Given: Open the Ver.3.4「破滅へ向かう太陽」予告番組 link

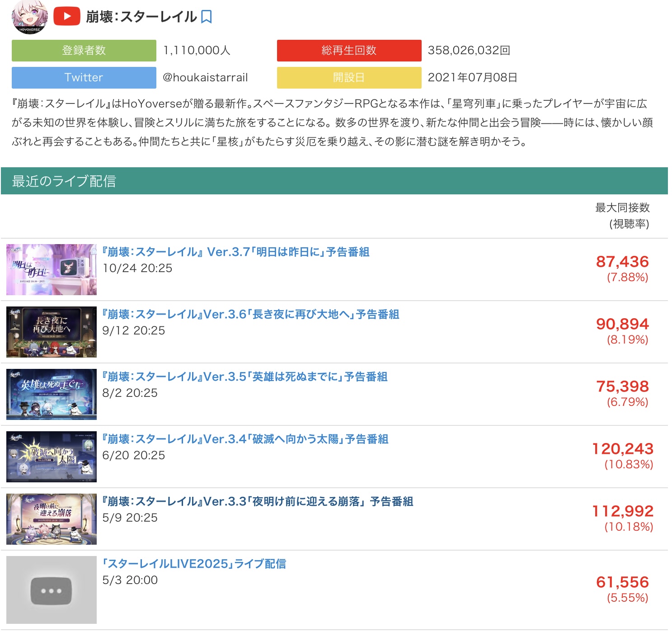Looking at the screenshot, I should (245, 439).
